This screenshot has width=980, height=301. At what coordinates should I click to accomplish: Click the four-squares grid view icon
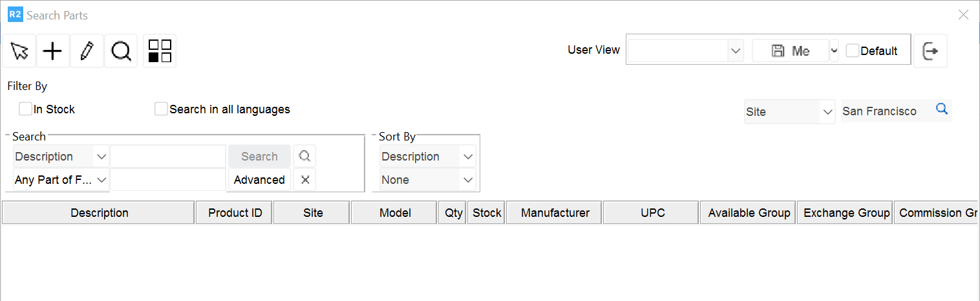(160, 51)
